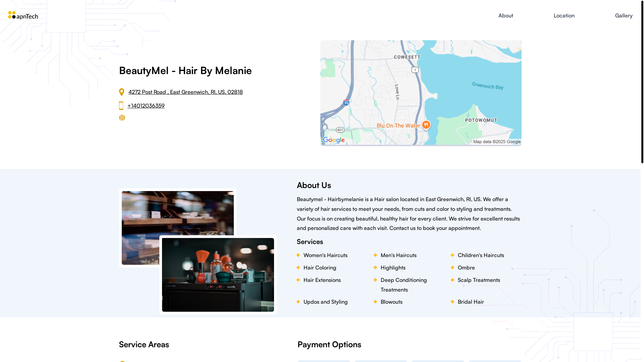The height and width of the screenshot is (362, 644).
Task: Select the Updos and Styling service
Action: coord(325,302)
